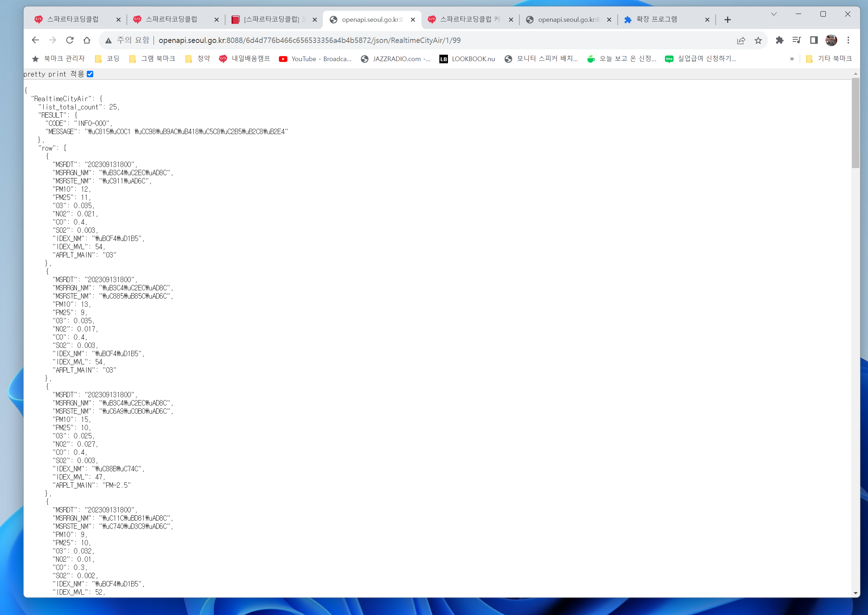The height and width of the screenshot is (615, 868).
Task: Click the "PM10": 13 value line
Action: tap(71, 305)
